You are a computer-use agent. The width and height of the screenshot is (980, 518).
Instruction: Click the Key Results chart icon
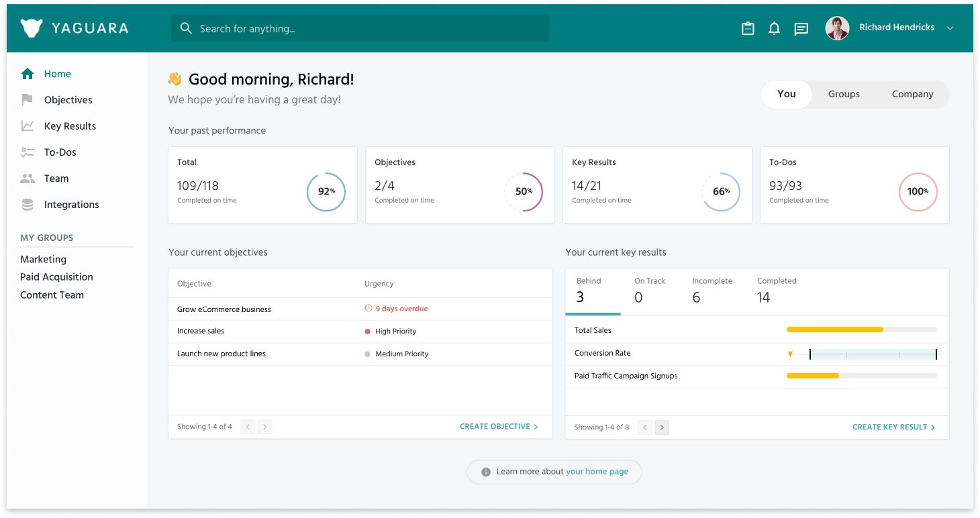click(28, 126)
